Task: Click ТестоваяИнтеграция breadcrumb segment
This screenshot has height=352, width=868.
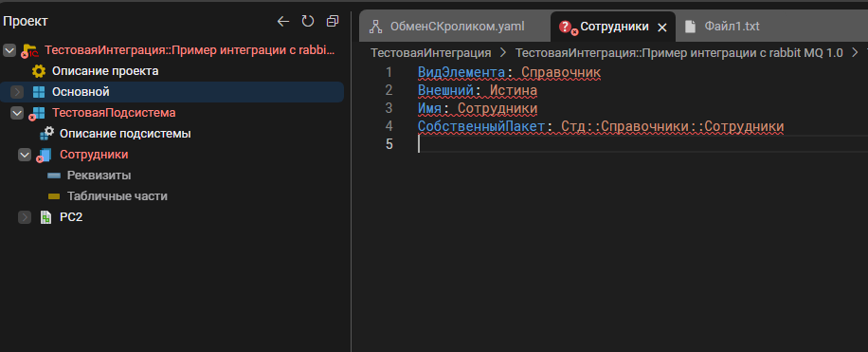Action: (x=430, y=53)
